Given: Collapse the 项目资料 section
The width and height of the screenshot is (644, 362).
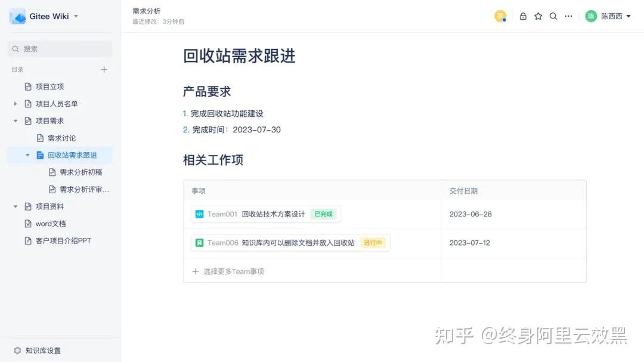Looking at the screenshot, I should 15,206.
